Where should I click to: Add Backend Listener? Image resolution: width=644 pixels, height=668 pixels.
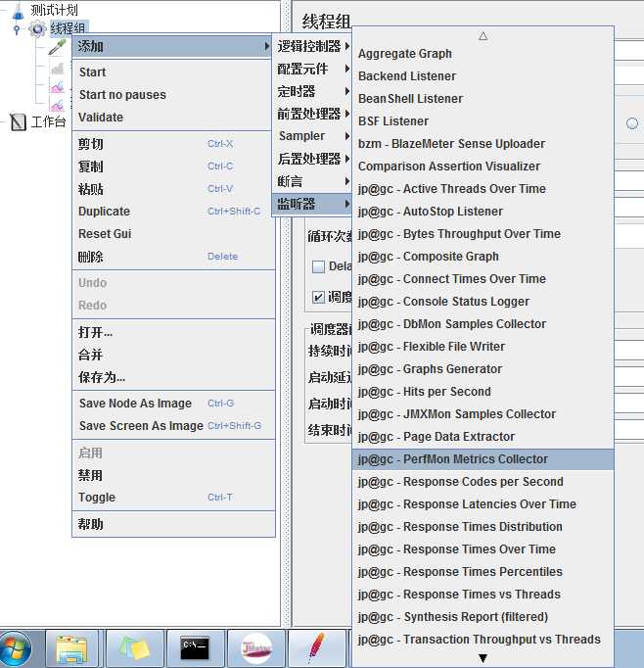point(483,76)
